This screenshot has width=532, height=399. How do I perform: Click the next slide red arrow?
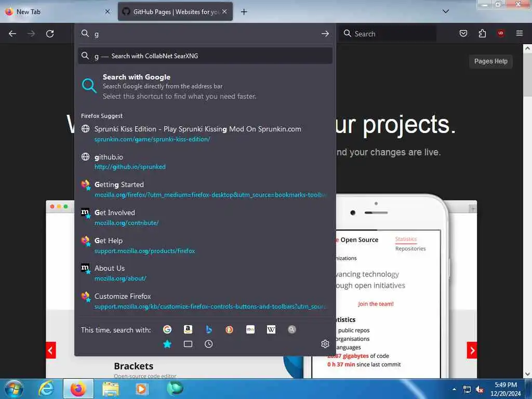[x=472, y=350]
